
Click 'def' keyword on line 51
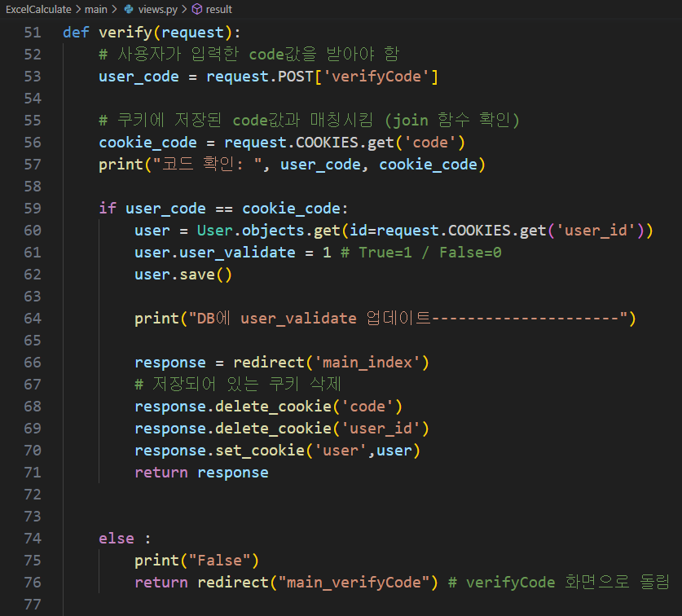[x=76, y=33]
